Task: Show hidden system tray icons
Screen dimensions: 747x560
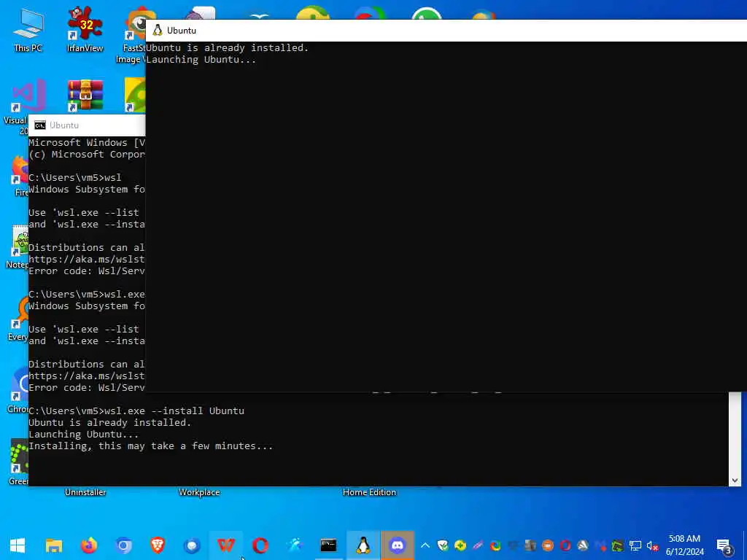Action: pyautogui.click(x=425, y=545)
